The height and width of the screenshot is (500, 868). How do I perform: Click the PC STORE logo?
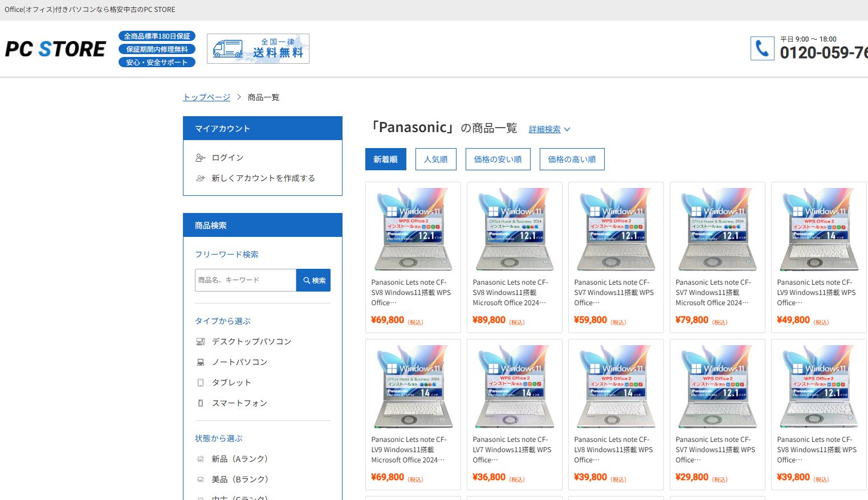coord(55,49)
